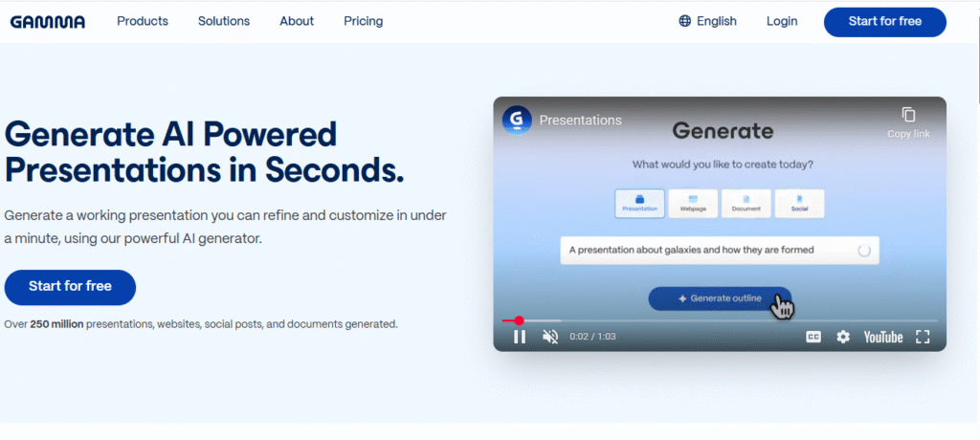Open the Solutions menu
This screenshot has width=980, height=440.
(x=224, y=21)
